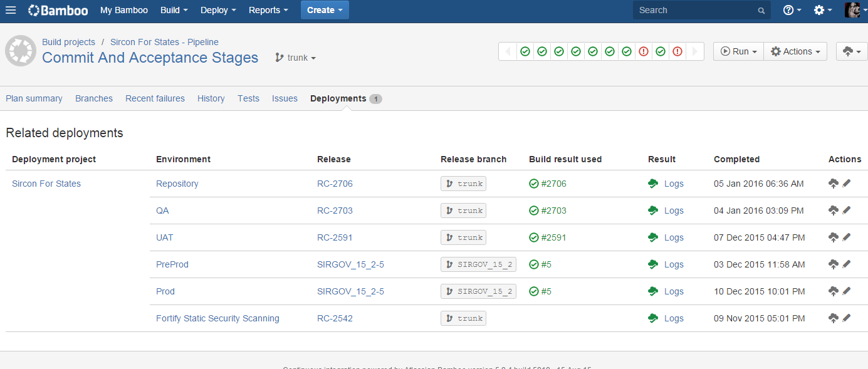868x369 pixels.
Task: Switch to History tab
Action: tap(211, 98)
